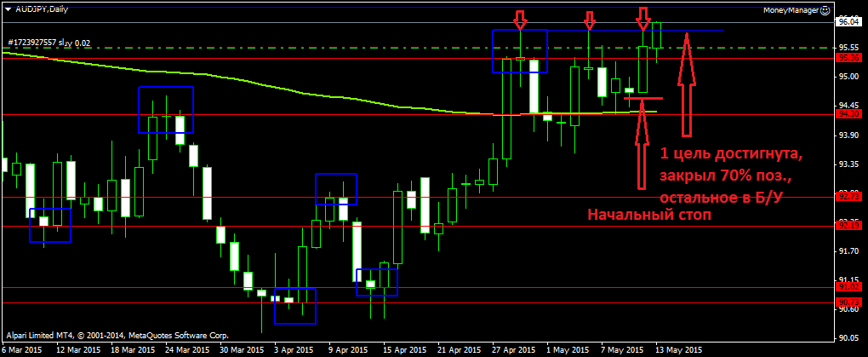Screen dimensions: 868x357
Task: Click the 93.90 price scale value
Action: click(848, 135)
